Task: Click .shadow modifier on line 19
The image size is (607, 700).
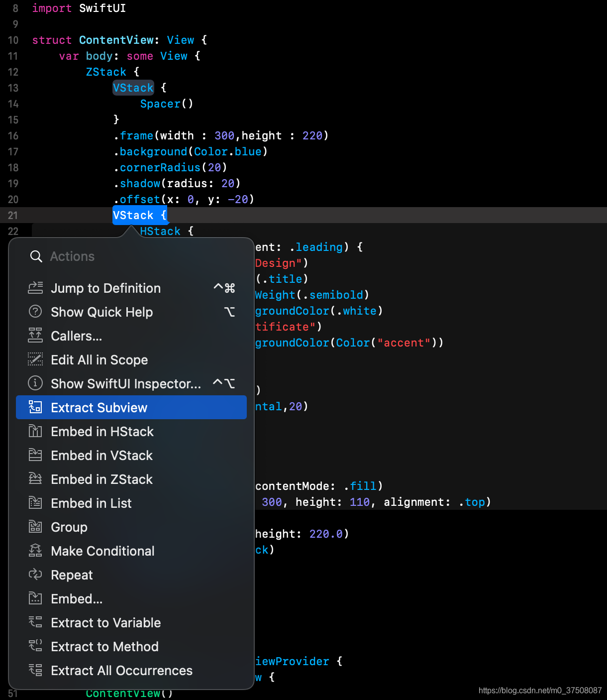Action: click(x=137, y=183)
